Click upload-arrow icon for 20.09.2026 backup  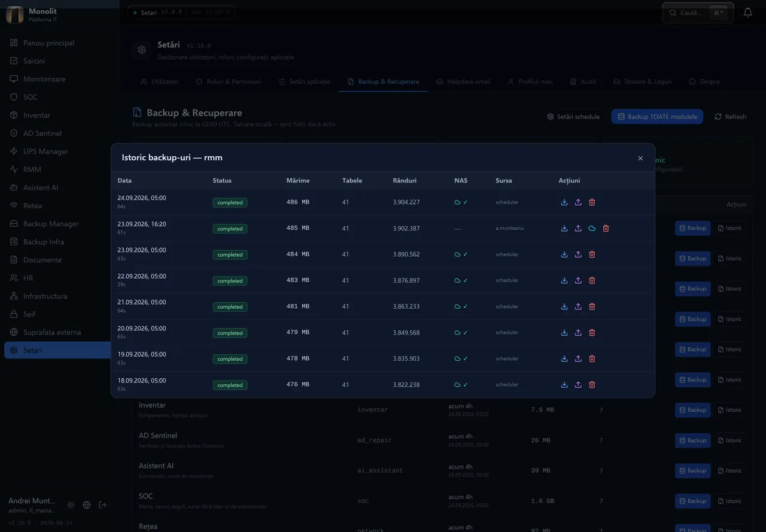pos(578,333)
